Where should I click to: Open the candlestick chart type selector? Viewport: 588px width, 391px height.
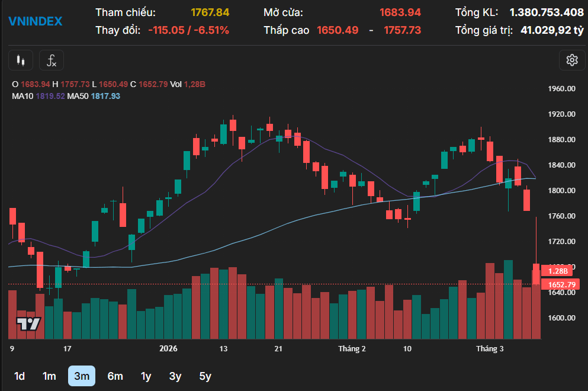[21, 60]
